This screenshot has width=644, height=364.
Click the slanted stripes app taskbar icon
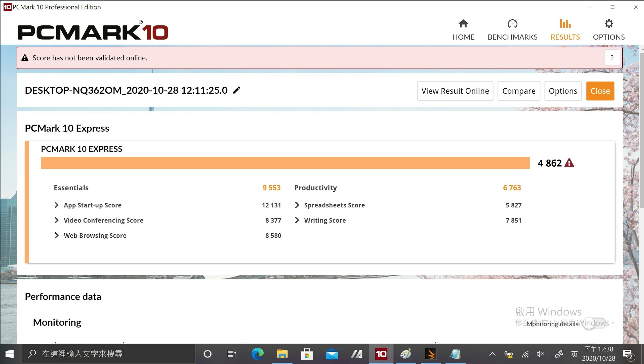[x=357, y=354]
